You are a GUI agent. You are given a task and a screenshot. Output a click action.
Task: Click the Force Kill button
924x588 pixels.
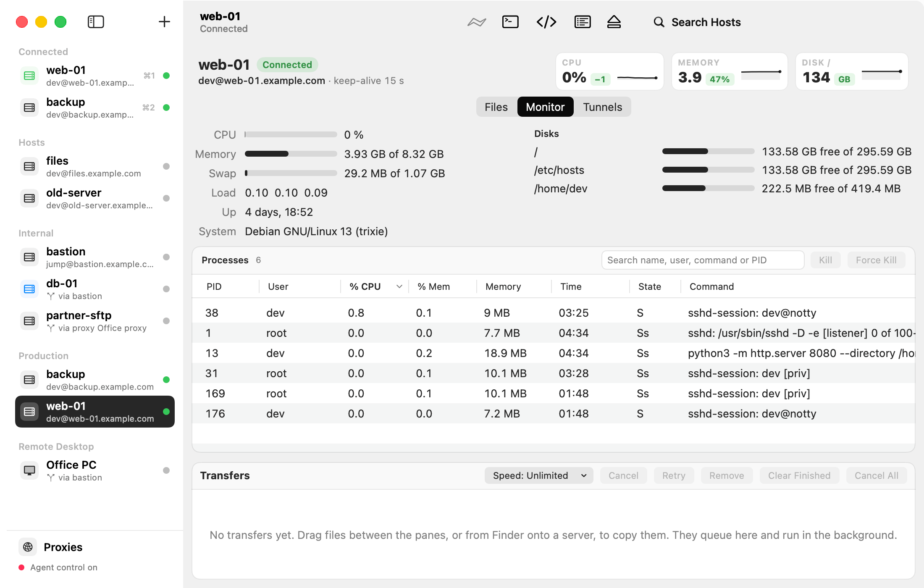(876, 260)
